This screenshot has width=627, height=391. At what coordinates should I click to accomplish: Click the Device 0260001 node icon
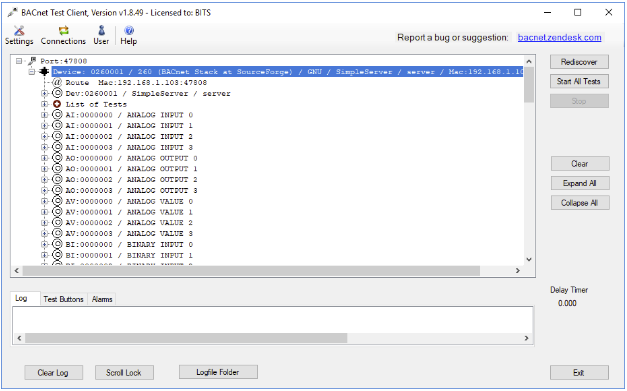coord(44,72)
